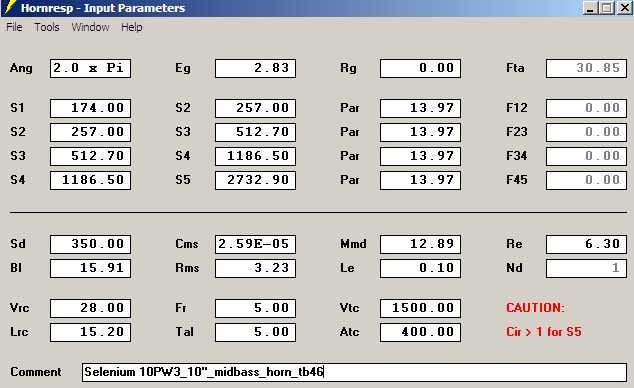Image resolution: width=634 pixels, height=388 pixels.
Task: Click second-column S4 field 1186.50
Action: point(256,156)
